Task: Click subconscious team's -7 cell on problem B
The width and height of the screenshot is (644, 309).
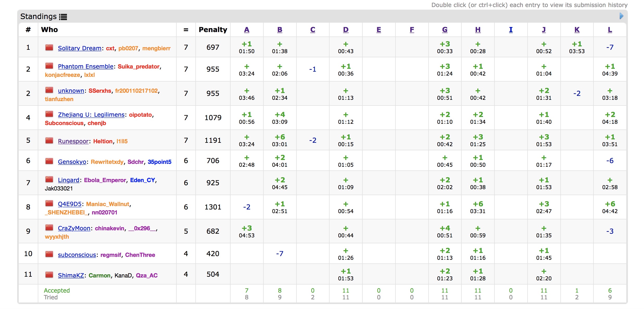Action: pos(280,254)
